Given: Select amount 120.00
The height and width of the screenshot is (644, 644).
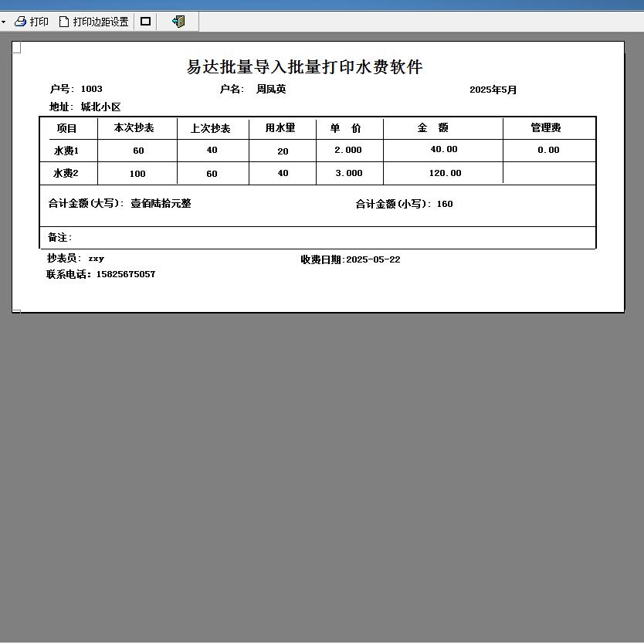Looking at the screenshot, I should click(446, 173).
